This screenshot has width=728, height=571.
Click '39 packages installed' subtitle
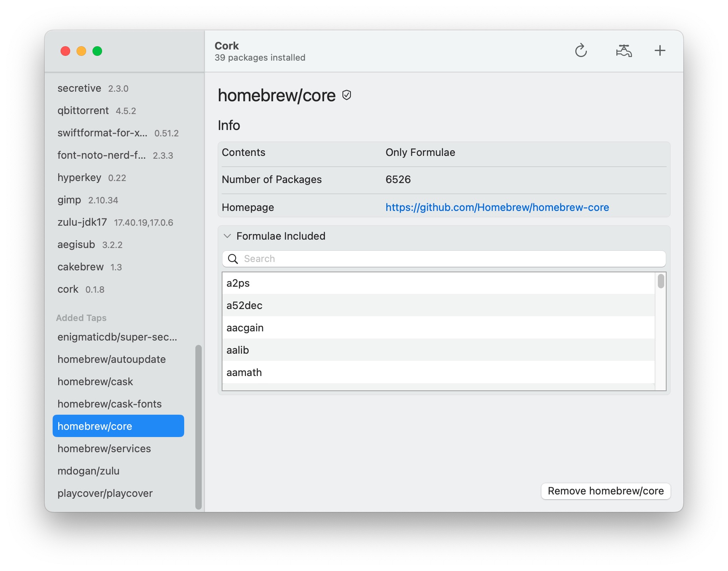pos(260,57)
